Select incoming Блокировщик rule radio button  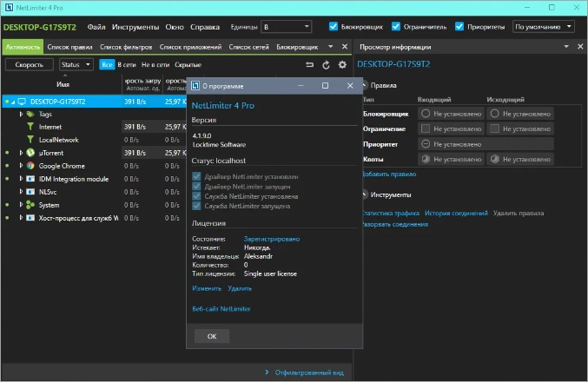tap(426, 114)
